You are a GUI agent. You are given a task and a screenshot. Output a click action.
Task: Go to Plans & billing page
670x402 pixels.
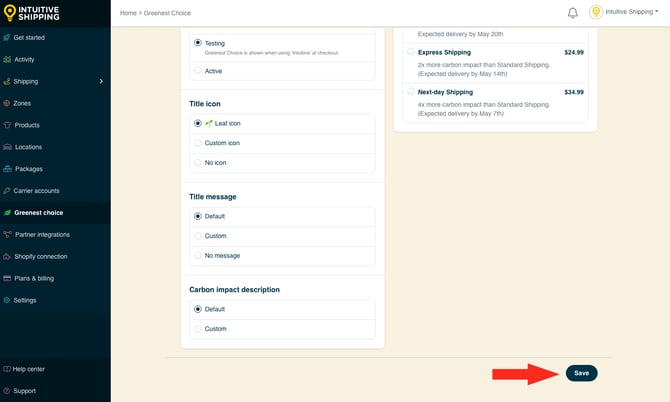point(34,278)
